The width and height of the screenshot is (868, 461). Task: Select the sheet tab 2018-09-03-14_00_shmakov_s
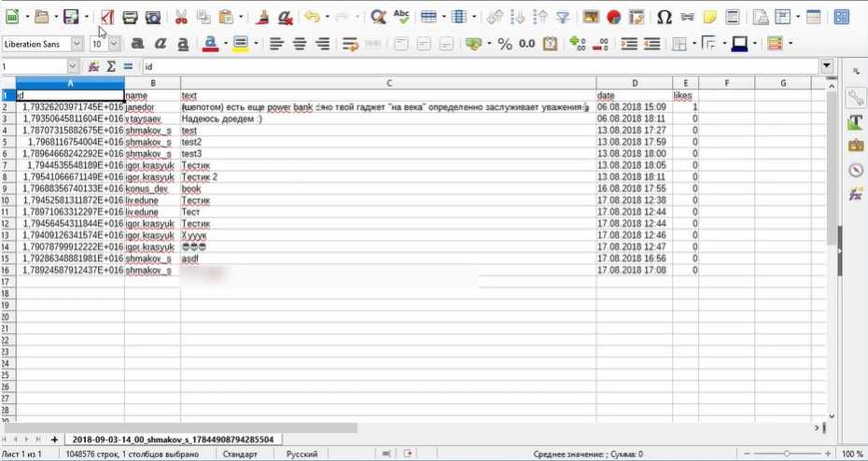point(173,440)
